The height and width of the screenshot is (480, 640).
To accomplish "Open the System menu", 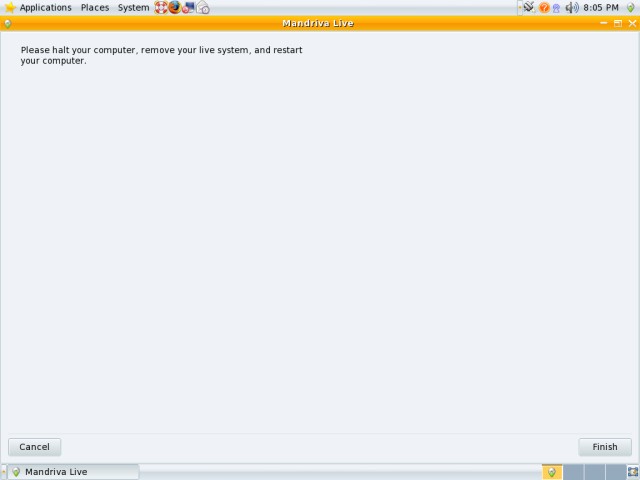I will (133, 7).
